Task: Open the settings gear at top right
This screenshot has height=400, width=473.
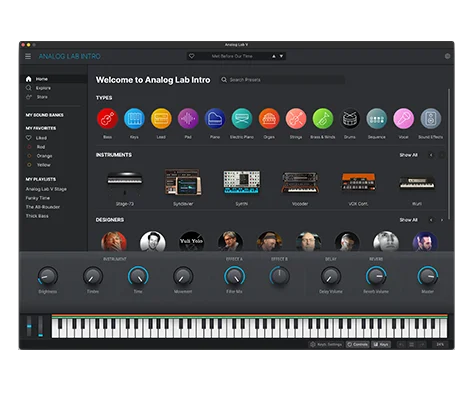Action: pyautogui.click(x=447, y=56)
